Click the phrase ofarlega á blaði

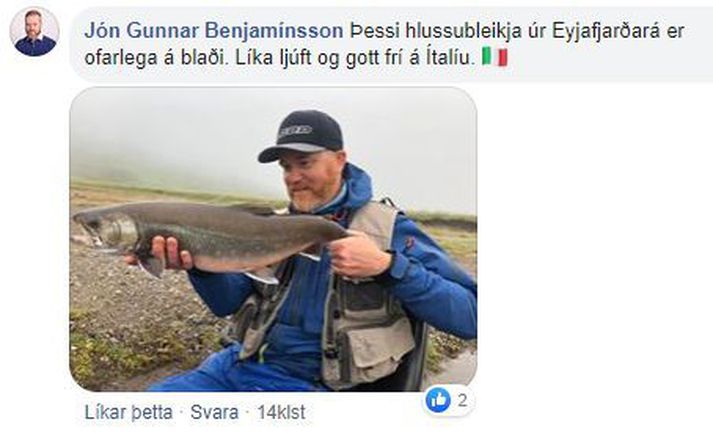(155, 58)
